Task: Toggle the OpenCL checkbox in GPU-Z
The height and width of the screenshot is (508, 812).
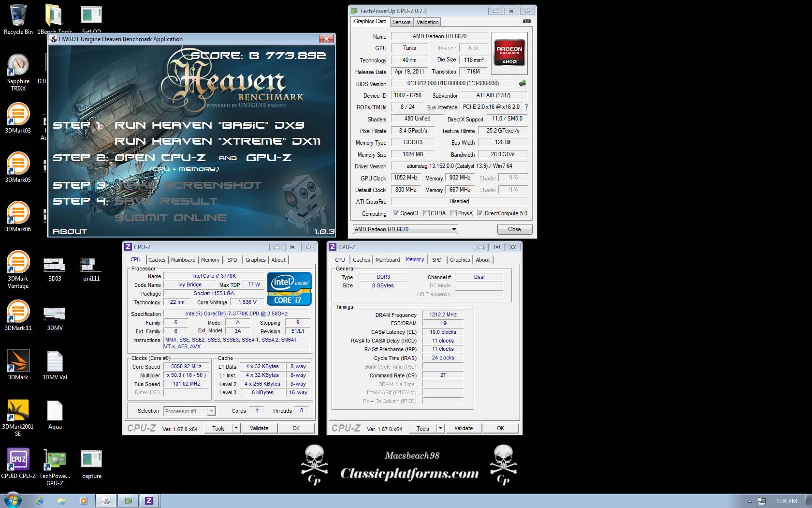Action: [396, 213]
